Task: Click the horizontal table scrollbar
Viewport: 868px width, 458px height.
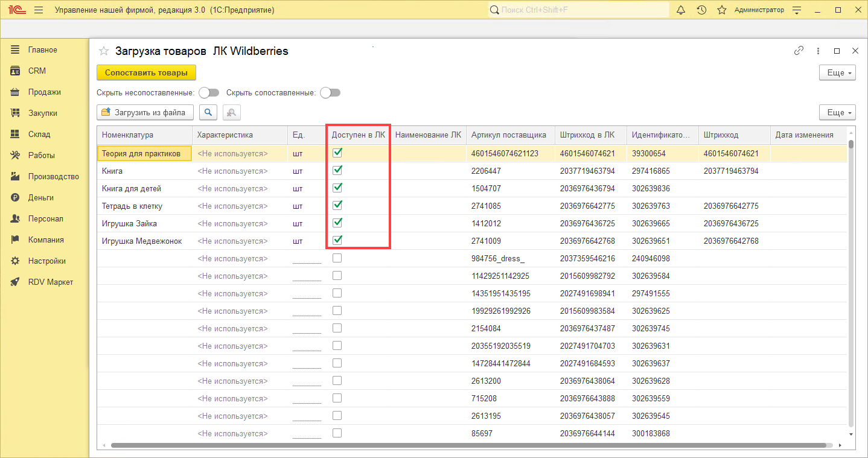Action: point(468,445)
